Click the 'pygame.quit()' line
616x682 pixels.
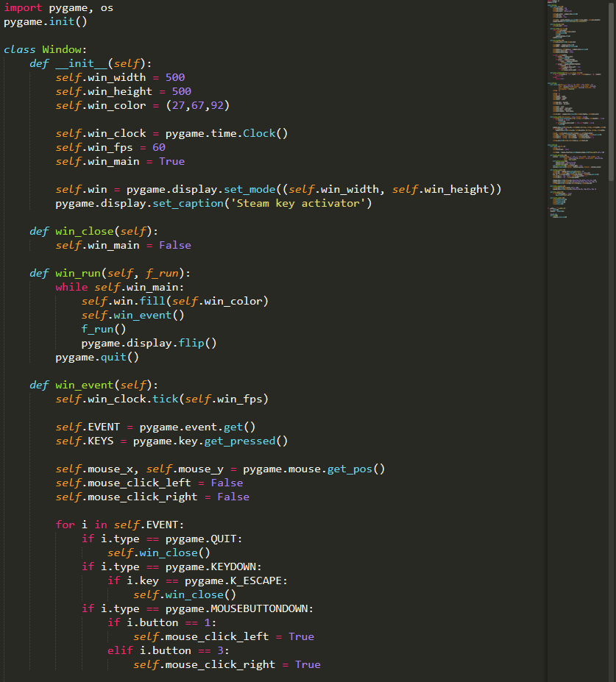(97, 357)
